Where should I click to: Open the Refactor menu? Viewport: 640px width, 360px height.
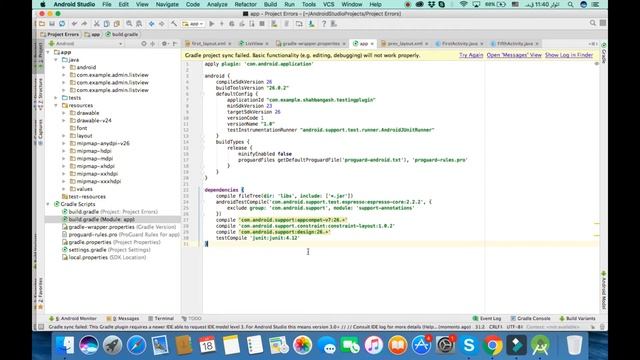(245, 4)
